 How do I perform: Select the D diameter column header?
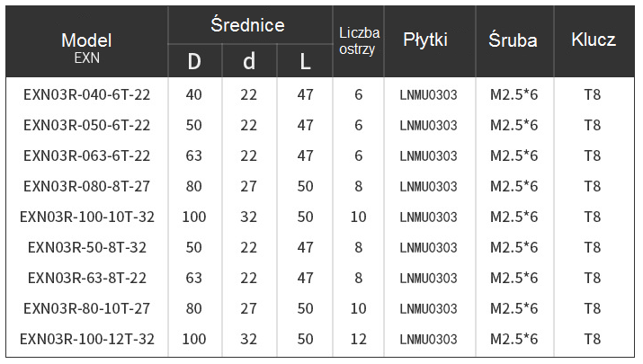(194, 61)
